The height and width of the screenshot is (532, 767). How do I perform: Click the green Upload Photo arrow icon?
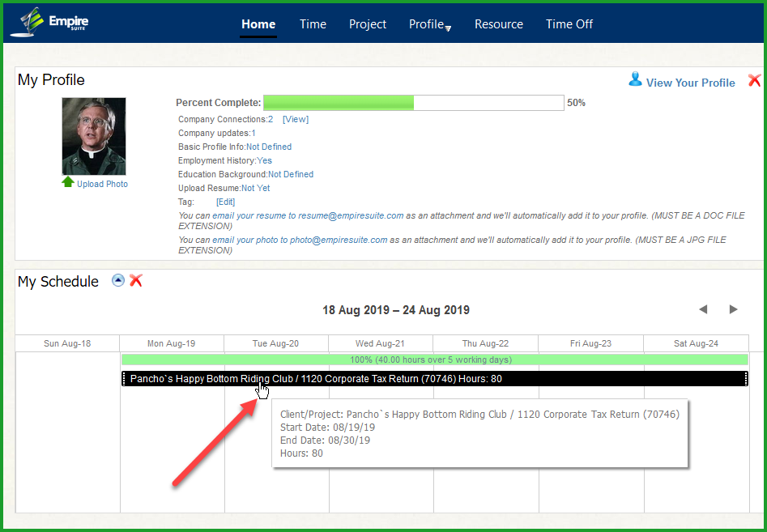click(68, 182)
